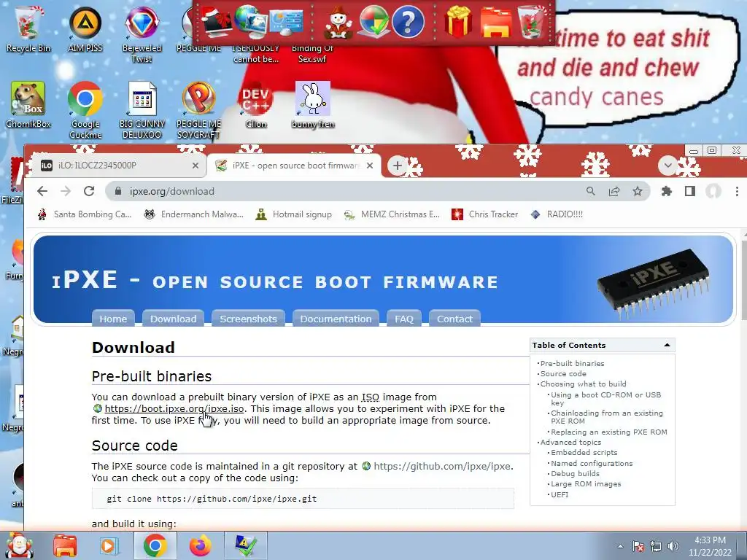
Task: Jump to Debug builds in contents
Action: click(x=575, y=473)
